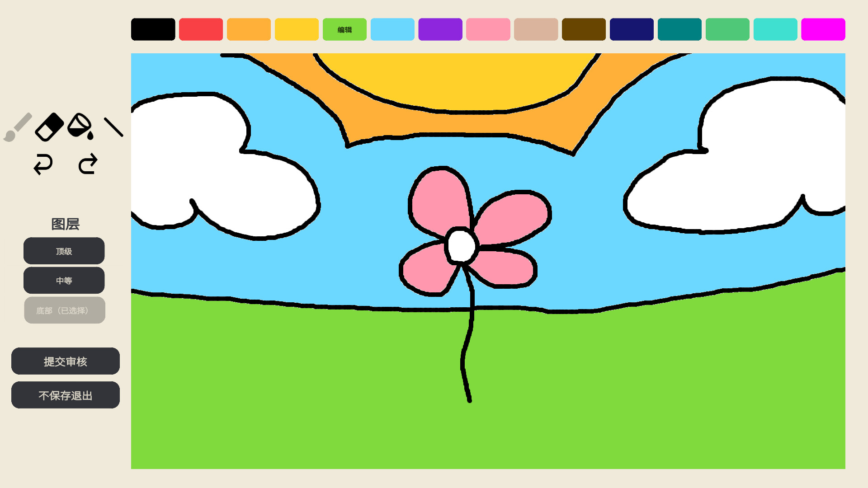Viewport: 868px width, 488px height.
Task: Switch to the 中等 middle layer
Action: 64,281
